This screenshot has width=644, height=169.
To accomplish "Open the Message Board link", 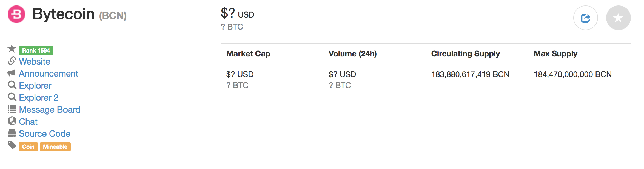I will point(50,110).
